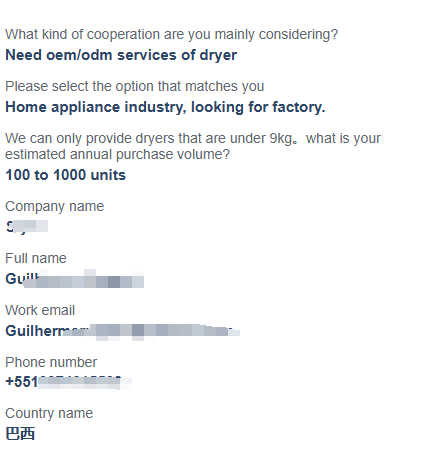Click the 'Work email' label
The height and width of the screenshot is (461, 448).
click(40, 310)
